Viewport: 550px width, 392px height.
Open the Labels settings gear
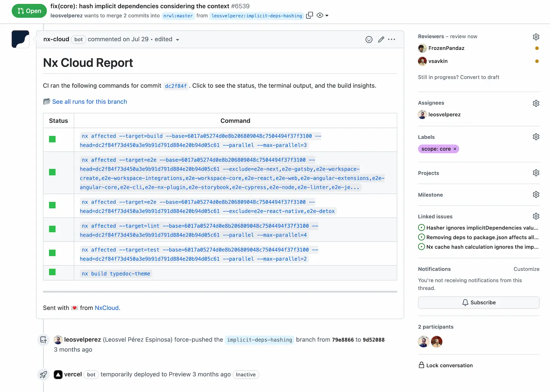(x=536, y=137)
